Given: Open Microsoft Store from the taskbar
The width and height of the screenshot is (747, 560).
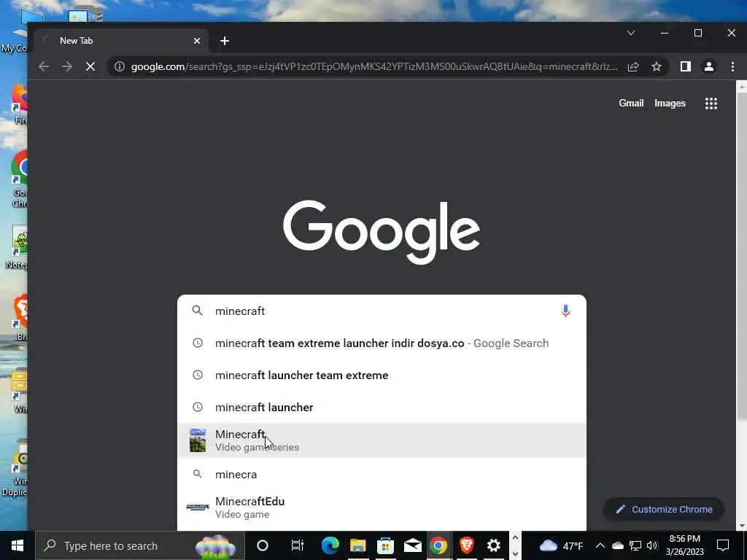Looking at the screenshot, I should point(385,545).
